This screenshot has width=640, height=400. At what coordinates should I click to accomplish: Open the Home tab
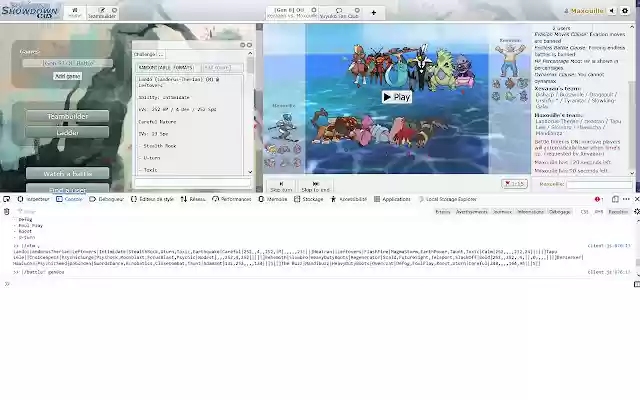point(75,12)
